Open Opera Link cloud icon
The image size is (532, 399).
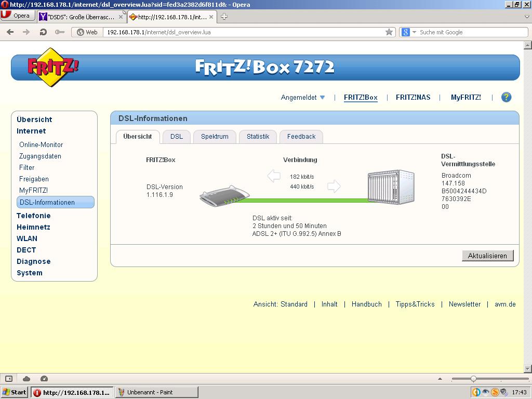coord(26,379)
